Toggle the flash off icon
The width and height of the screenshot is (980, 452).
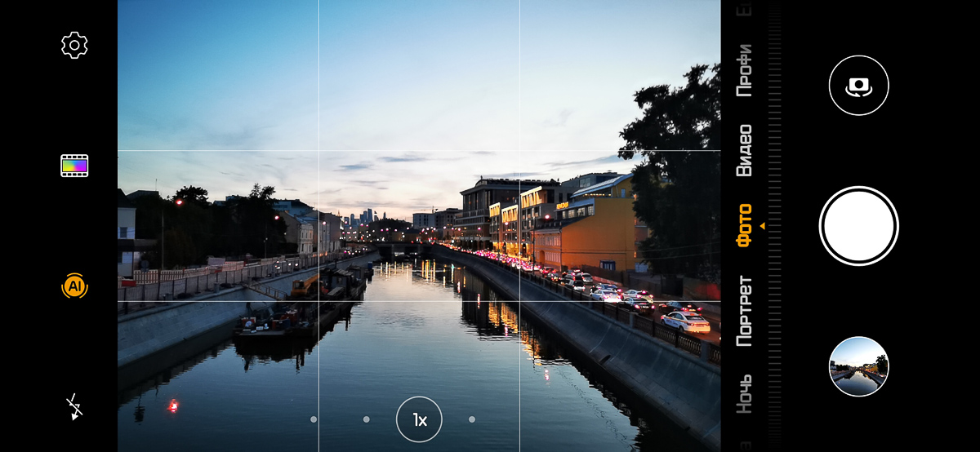click(x=74, y=406)
